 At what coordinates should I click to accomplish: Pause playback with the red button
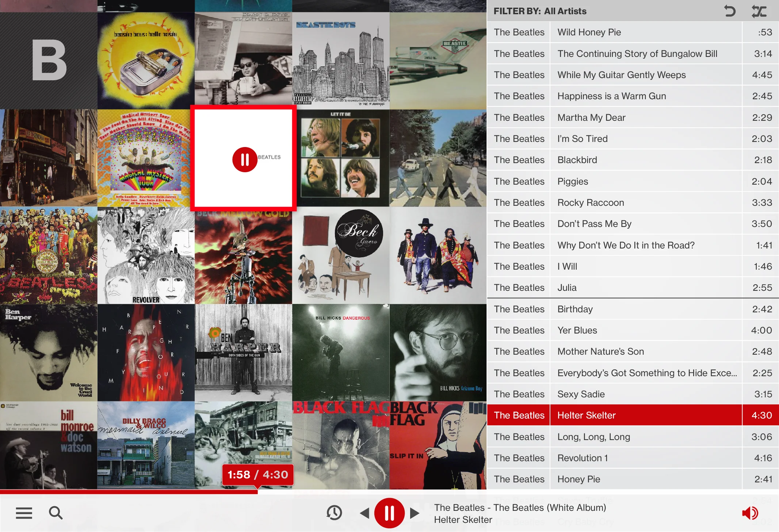pyautogui.click(x=389, y=513)
